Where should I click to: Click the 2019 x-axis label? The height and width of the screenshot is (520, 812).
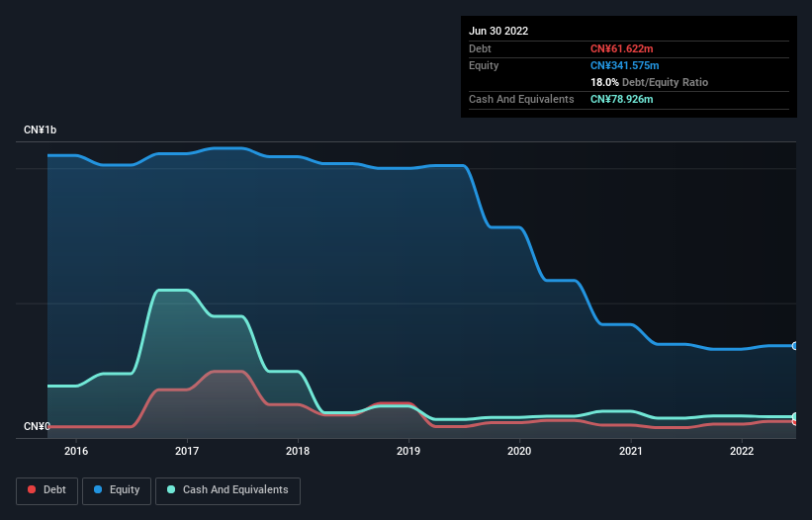coord(408,451)
